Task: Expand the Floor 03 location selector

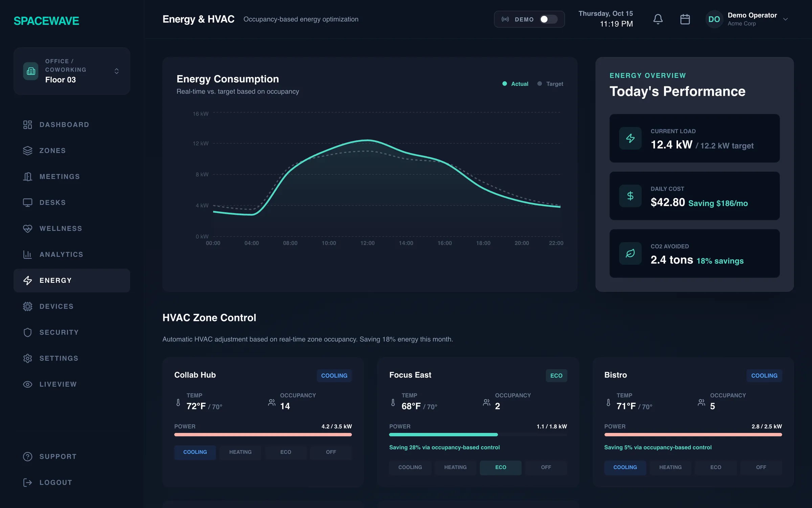Action: click(x=72, y=71)
